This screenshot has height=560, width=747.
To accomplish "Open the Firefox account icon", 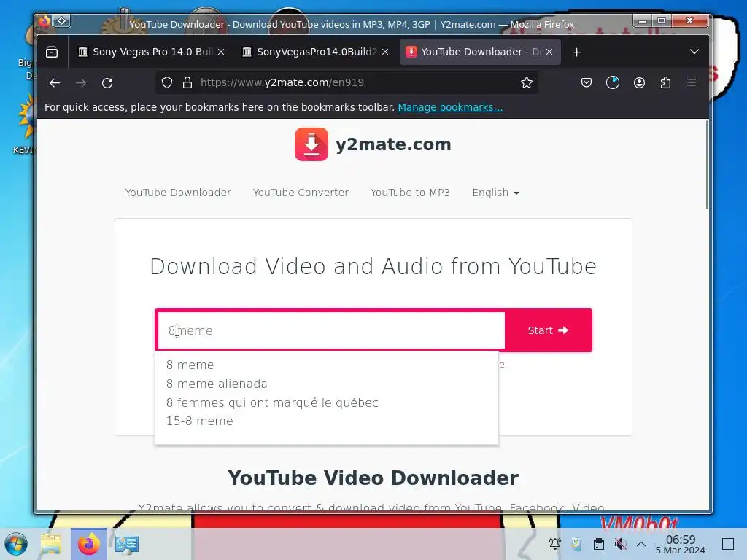I will click(x=639, y=83).
